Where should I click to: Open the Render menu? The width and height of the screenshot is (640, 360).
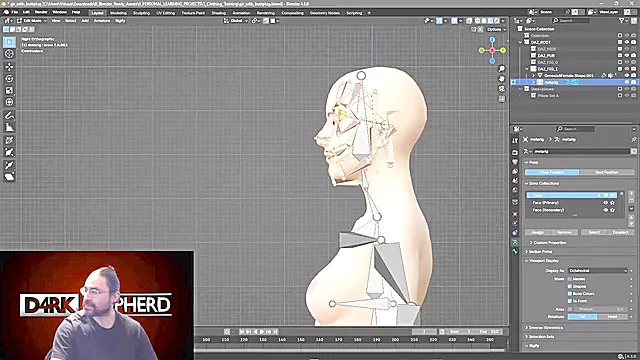pyautogui.click(x=41, y=12)
